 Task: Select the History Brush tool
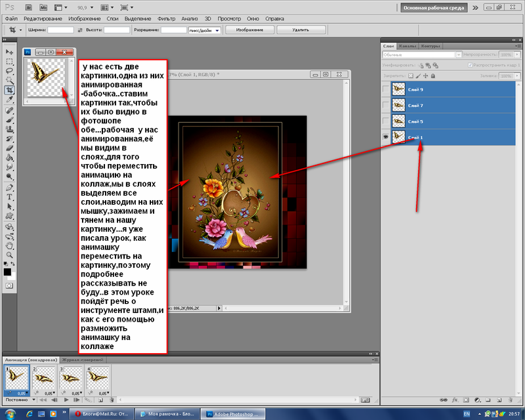[9, 138]
